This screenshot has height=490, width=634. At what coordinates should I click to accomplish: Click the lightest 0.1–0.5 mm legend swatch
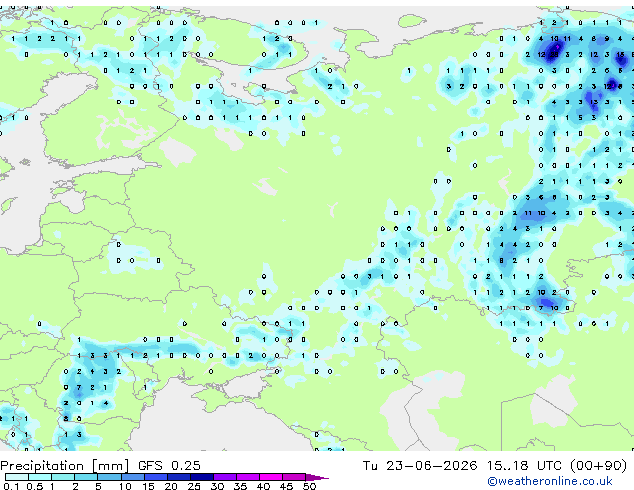[x=17, y=477]
